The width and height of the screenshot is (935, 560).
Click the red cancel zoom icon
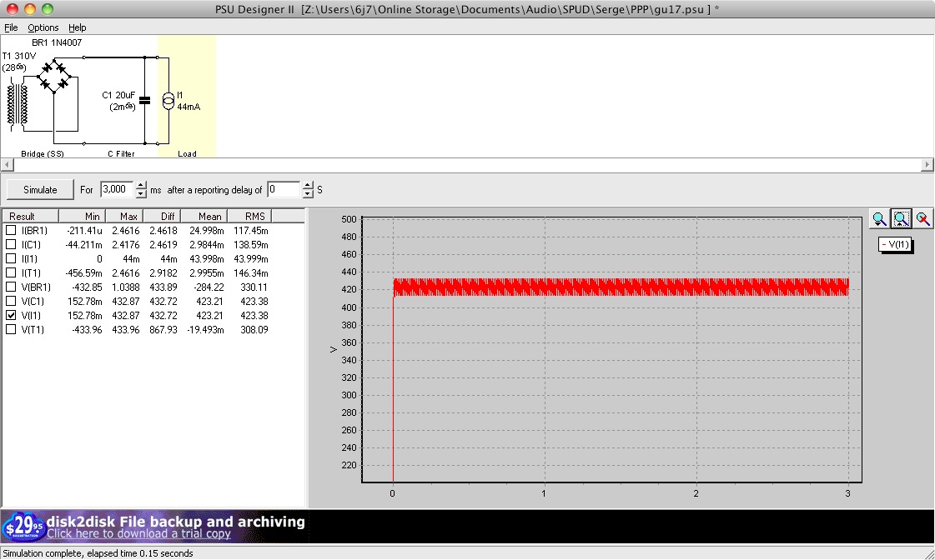point(922,219)
